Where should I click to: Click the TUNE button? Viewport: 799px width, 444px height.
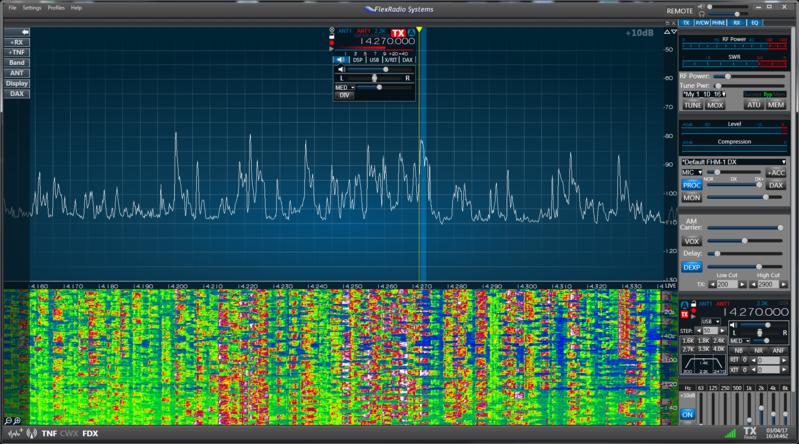692,105
